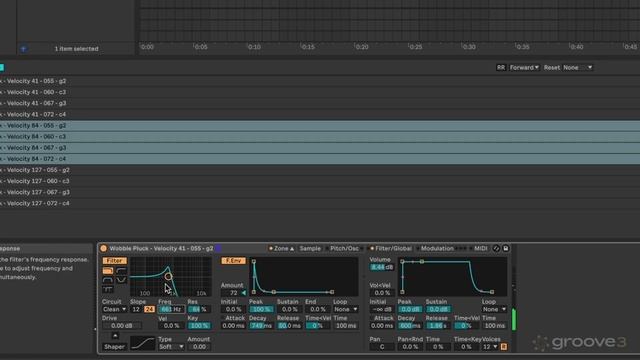
Task: Click the blue icon beside item selected
Action: coord(23,49)
